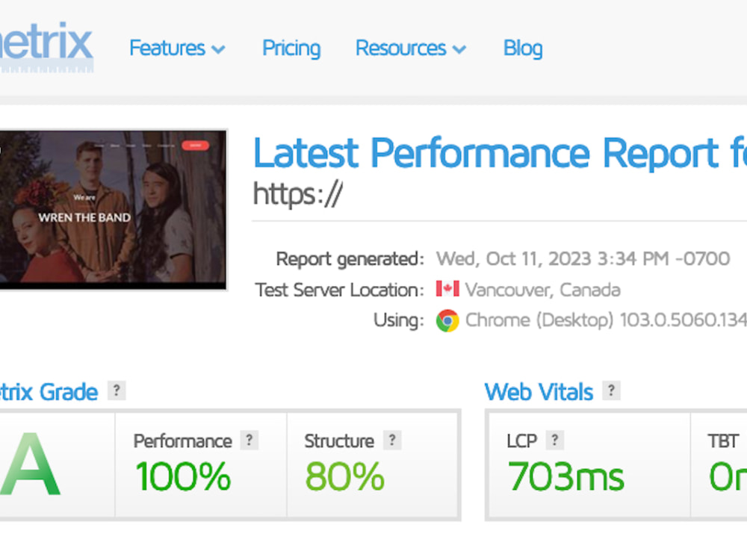The width and height of the screenshot is (747, 560).
Task: Click the Structure label
Action: (x=339, y=441)
